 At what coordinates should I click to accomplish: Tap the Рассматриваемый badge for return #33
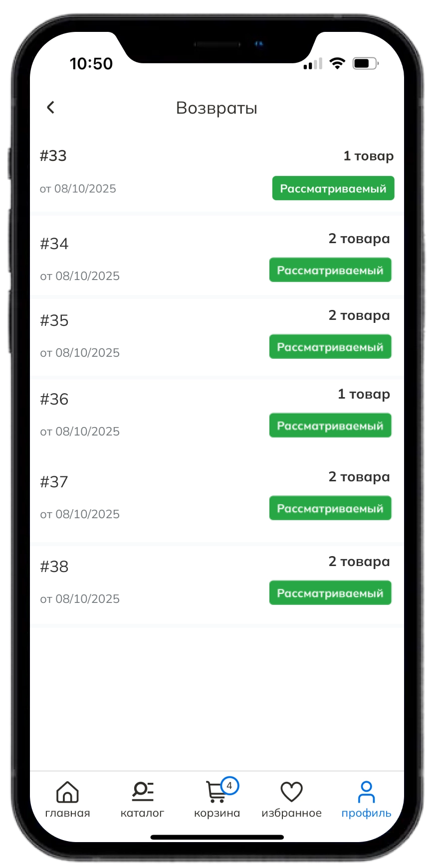333,188
